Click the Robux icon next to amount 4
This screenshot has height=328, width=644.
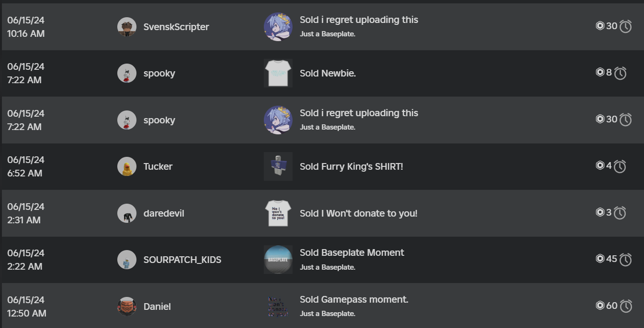pyautogui.click(x=600, y=165)
